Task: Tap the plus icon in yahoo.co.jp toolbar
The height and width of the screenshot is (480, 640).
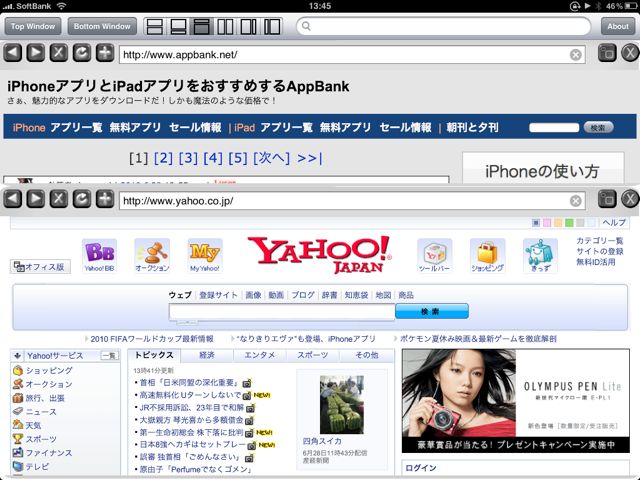Action: [105, 199]
